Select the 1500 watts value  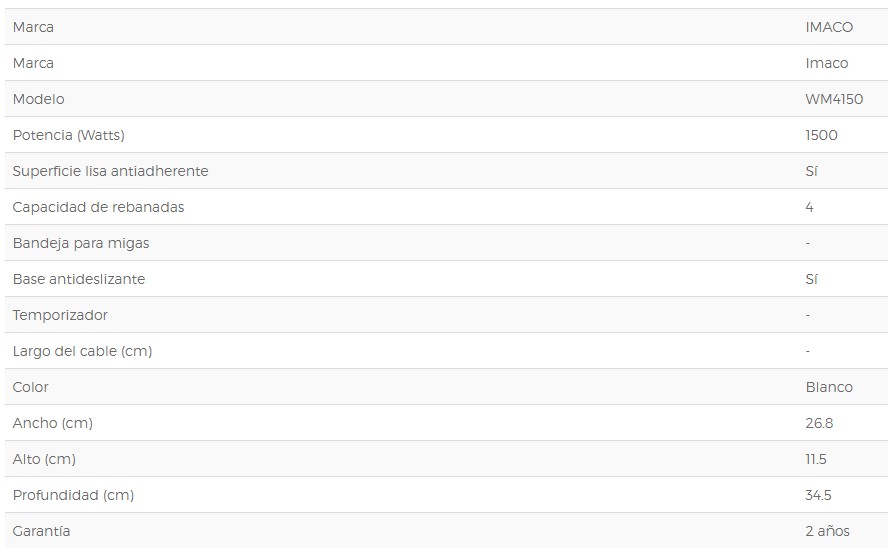click(x=821, y=135)
